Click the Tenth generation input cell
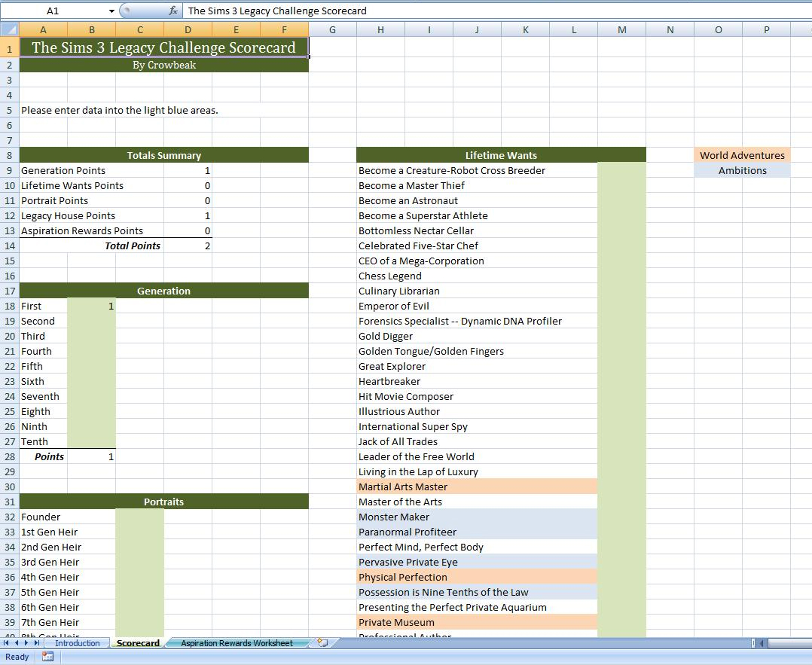This screenshot has width=812, height=665. pyautogui.click(x=92, y=442)
